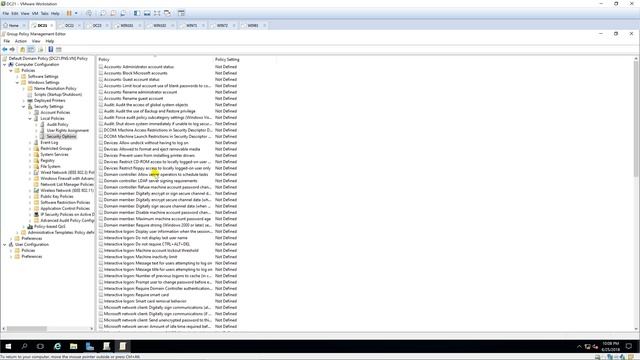Viewport: 640px width, 360px height.
Task: Select Interactive logon: Machine inactivity limit policy
Action: point(140,257)
